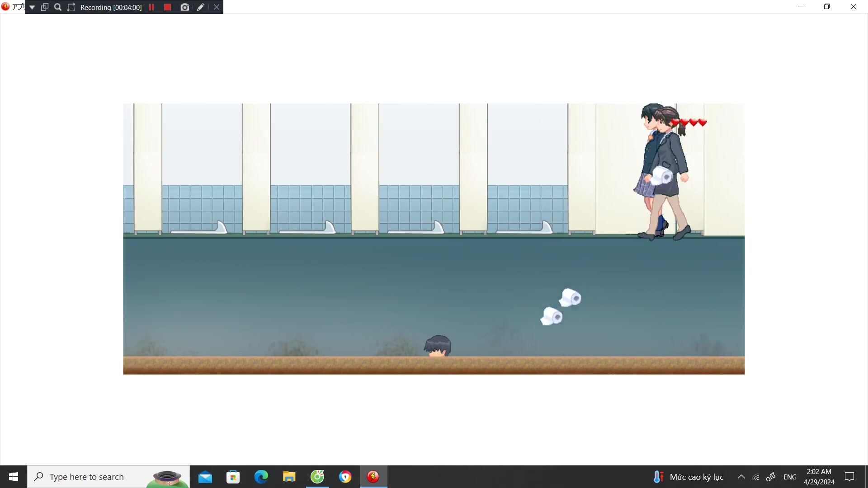Viewport: 868px width, 488px height.
Task: Open File Explorer from taskbar
Action: (289, 477)
